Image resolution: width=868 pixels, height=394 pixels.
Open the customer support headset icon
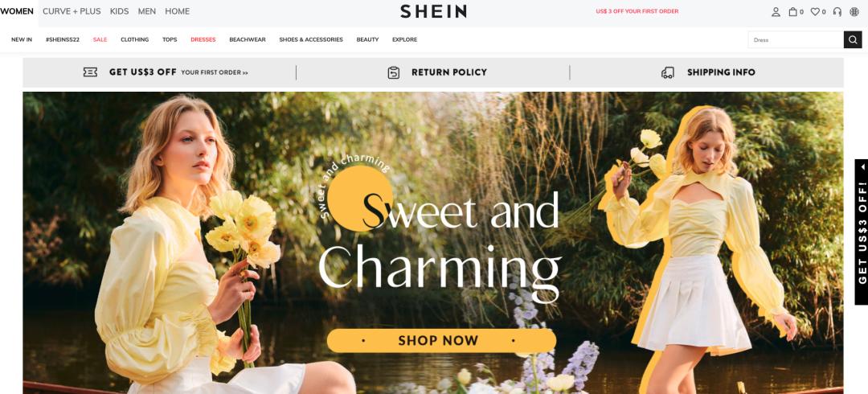[837, 11]
